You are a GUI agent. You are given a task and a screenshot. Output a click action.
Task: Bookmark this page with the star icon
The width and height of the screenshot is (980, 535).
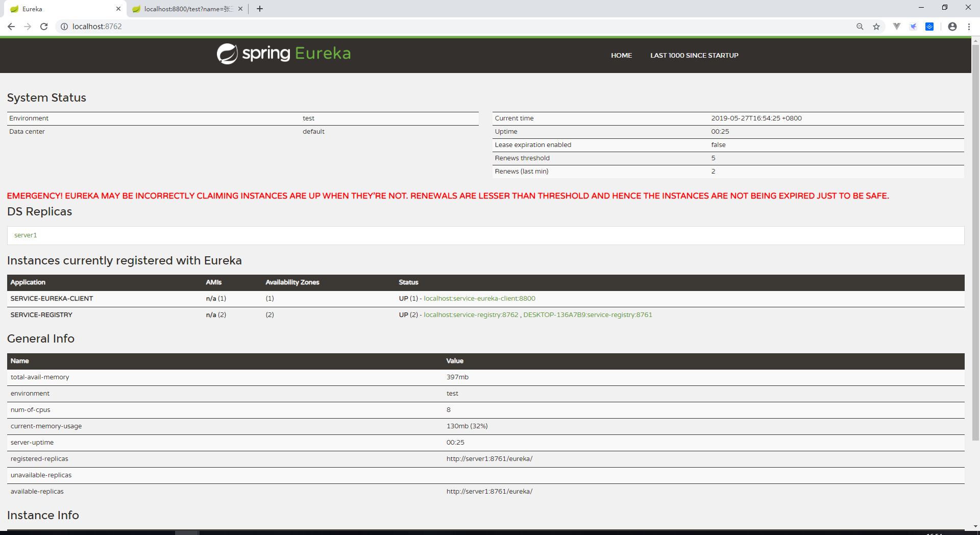click(876, 27)
